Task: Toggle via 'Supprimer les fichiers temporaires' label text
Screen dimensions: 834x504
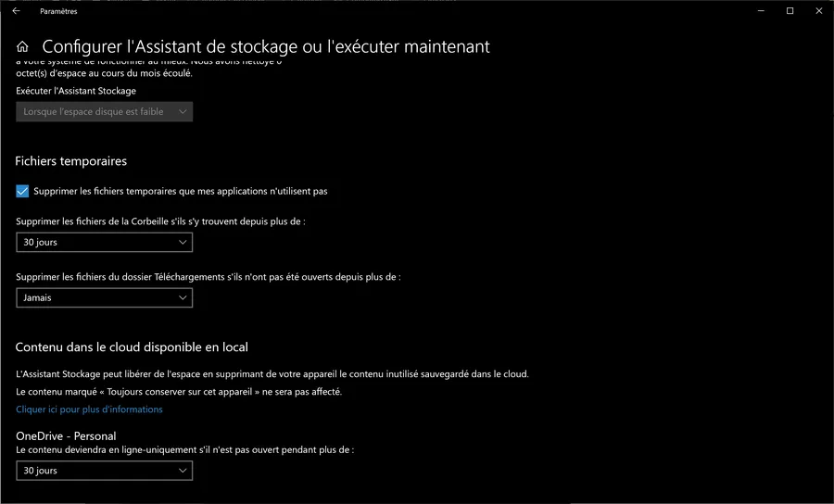Action: (181, 191)
